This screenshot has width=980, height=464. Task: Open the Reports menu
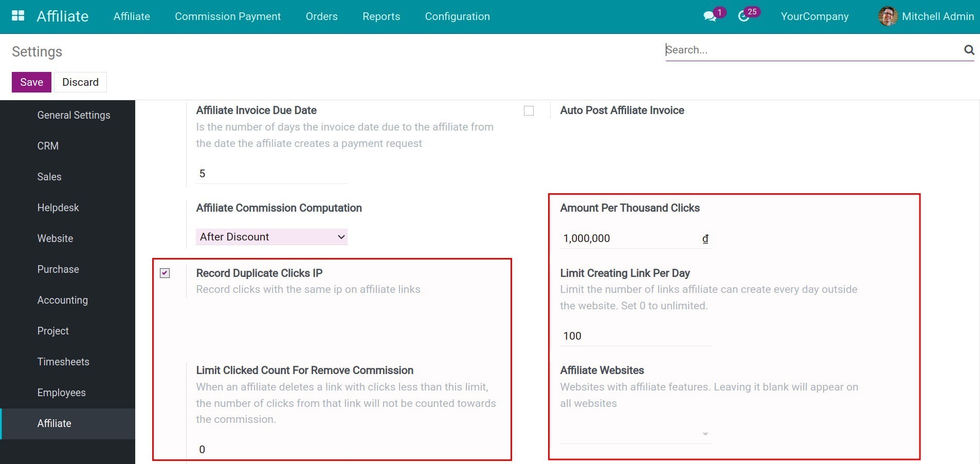pos(381,16)
